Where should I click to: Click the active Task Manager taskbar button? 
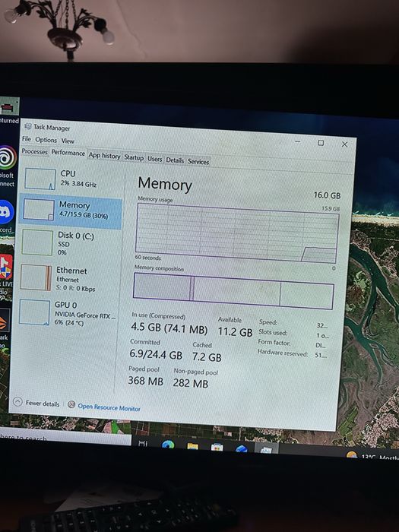coord(266,449)
